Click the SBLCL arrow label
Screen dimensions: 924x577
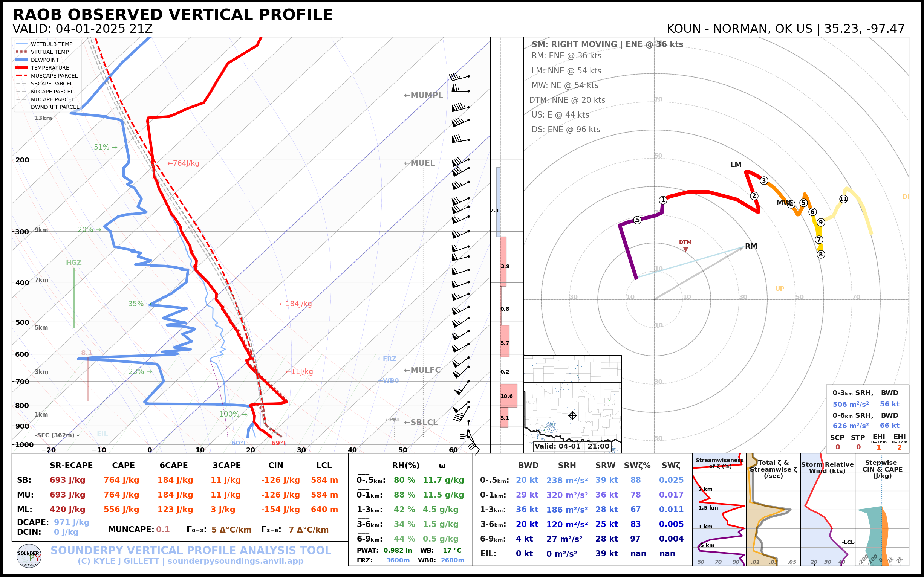click(421, 423)
